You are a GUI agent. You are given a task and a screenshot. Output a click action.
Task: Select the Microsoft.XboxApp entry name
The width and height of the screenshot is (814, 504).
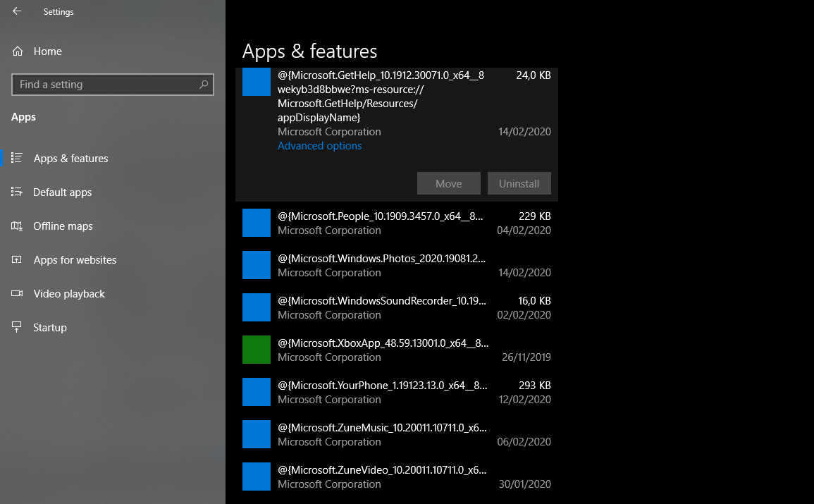click(x=383, y=343)
